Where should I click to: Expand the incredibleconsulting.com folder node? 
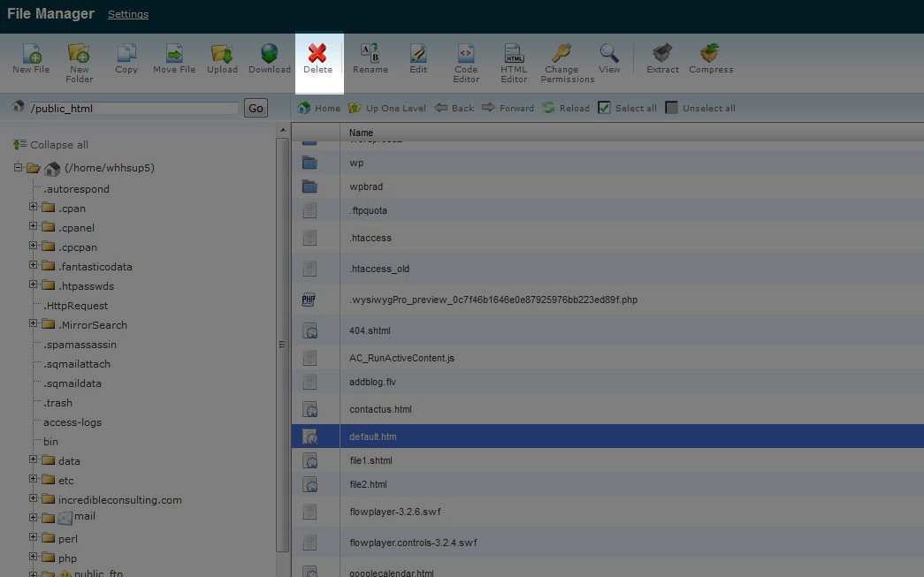point(34,499)
